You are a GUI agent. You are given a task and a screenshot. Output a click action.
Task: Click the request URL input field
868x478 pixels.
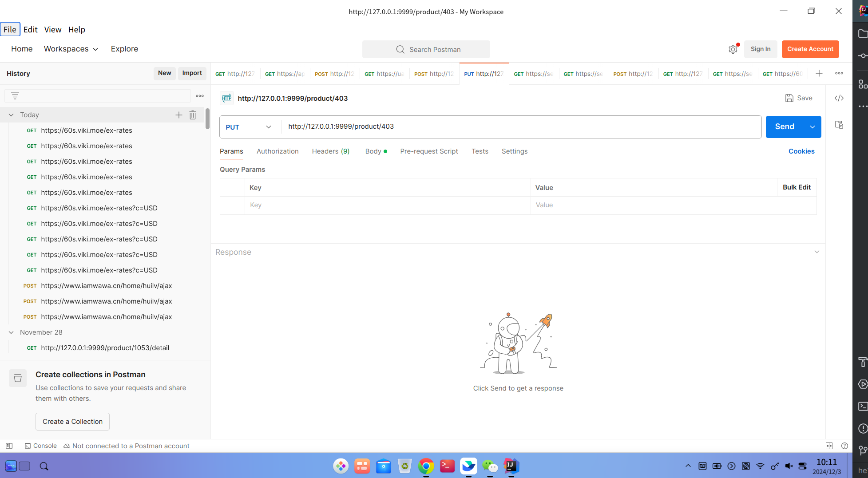(x=521, y=127)
